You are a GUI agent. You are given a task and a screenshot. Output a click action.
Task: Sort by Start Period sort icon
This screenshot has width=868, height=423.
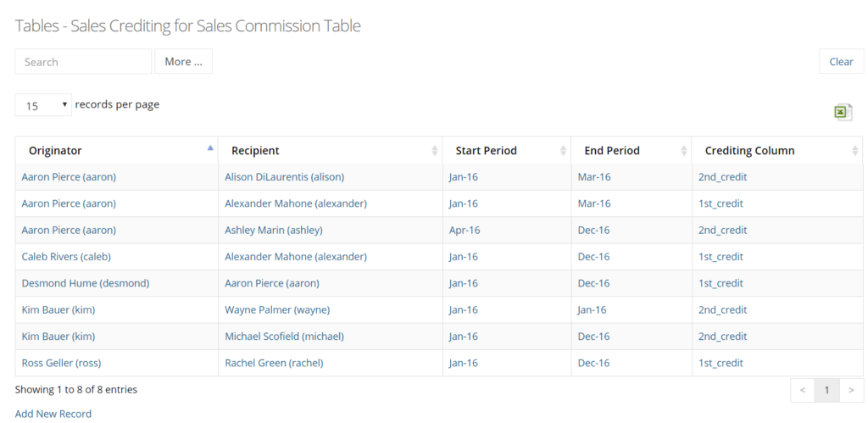(x=563, y=151)
